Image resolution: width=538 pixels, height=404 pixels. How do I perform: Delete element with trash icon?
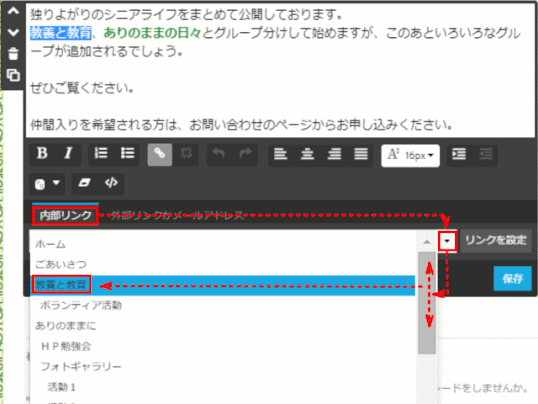point(13,54)
